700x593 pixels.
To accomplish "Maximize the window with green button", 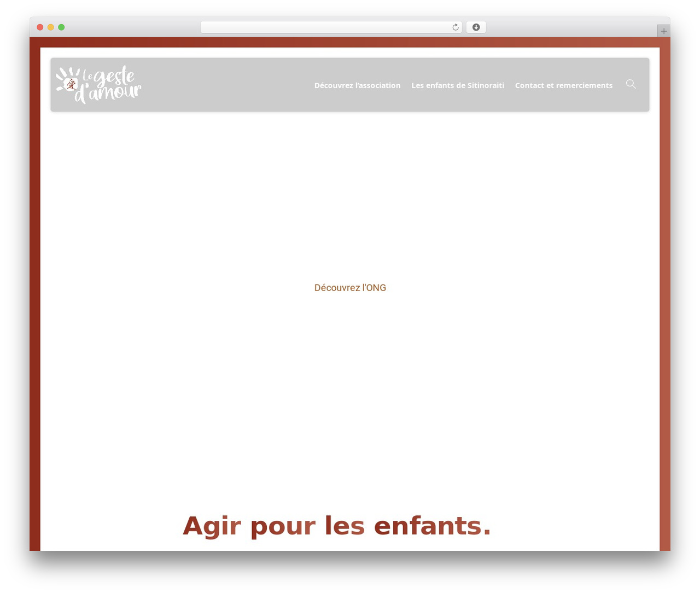I will pos(61,27).
